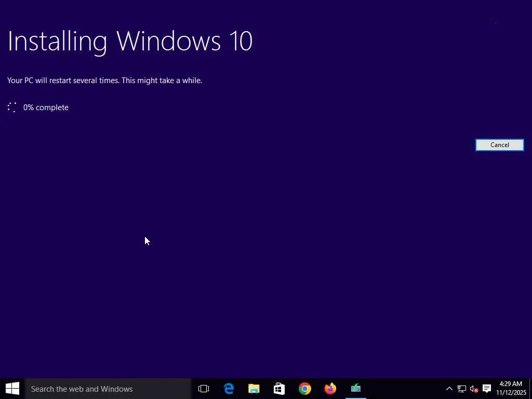The width and height of the screenshot is (532, 399).
Task: Open Action Center notifications icon
Action: pyautogui.click(x=487, y=389)
